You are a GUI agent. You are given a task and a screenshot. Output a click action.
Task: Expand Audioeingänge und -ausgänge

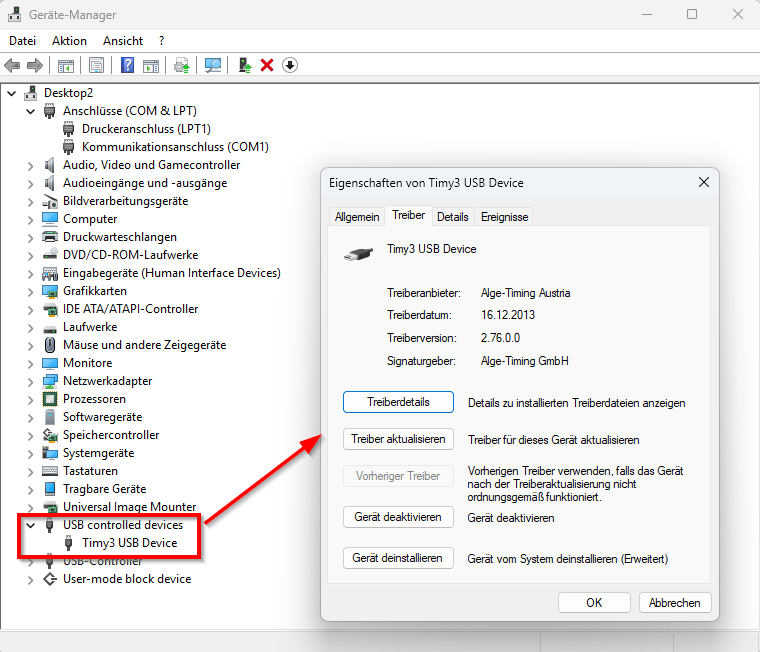coord(31,184)
